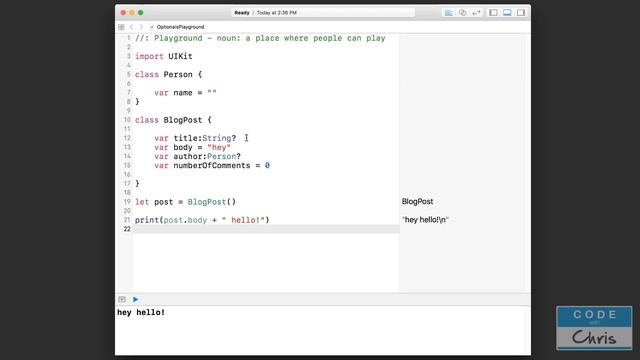Image resolution: width=640 pixels, height=360 pixels.
Task: Go forward in editor history
Action: (141, 27)
